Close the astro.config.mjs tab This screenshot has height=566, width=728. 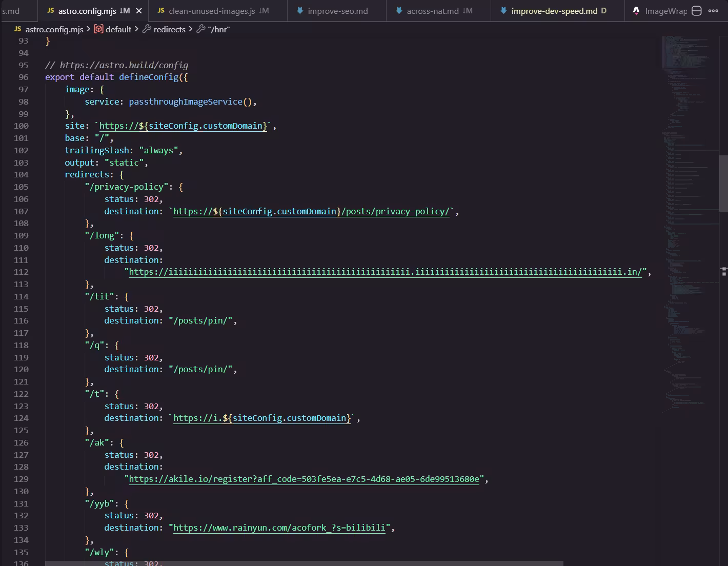coord(138,11)
